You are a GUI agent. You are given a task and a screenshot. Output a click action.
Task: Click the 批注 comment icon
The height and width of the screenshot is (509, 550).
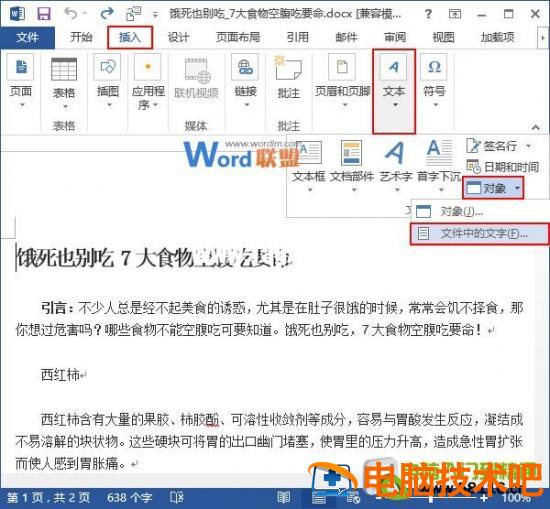[x=288, y=67]
